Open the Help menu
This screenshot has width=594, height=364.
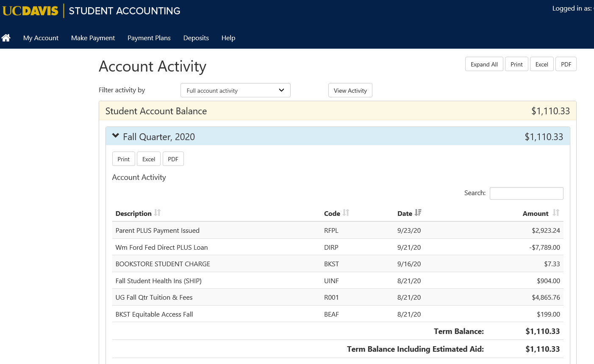click(228, 38)
